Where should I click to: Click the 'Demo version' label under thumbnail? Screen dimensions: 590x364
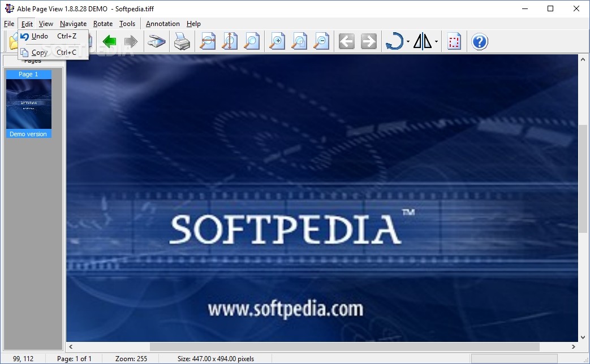click(28, 134)
